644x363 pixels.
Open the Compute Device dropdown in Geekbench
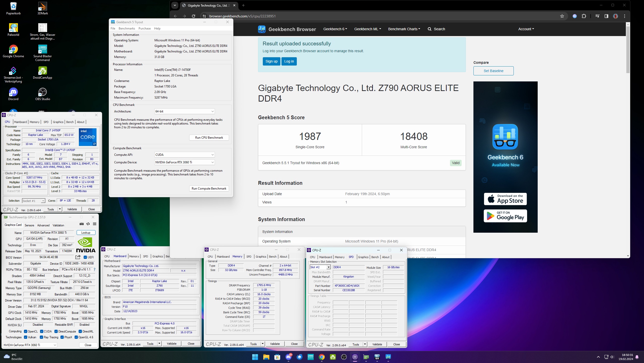(184, 162)
